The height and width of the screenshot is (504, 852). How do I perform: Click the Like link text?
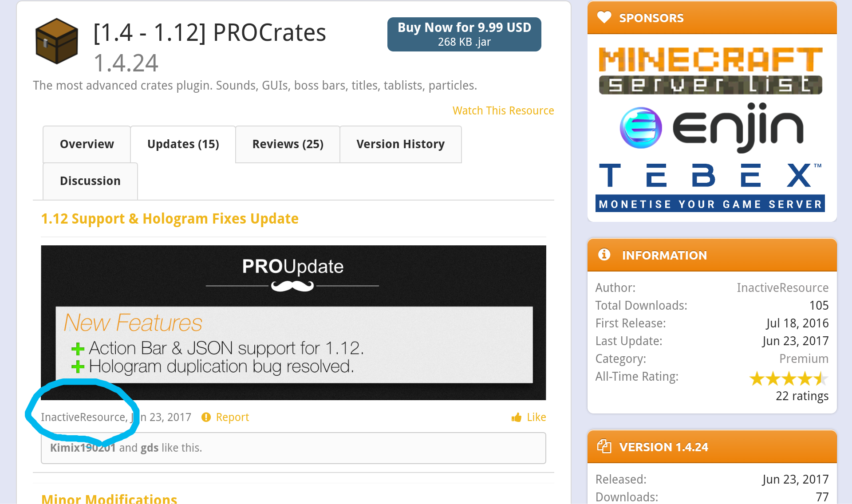coord(536,417)
